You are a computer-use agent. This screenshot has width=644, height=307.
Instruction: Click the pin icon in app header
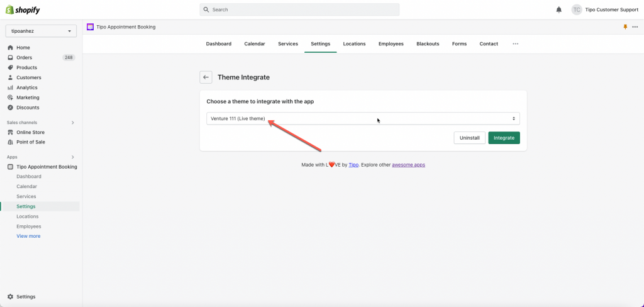(625, 27)
